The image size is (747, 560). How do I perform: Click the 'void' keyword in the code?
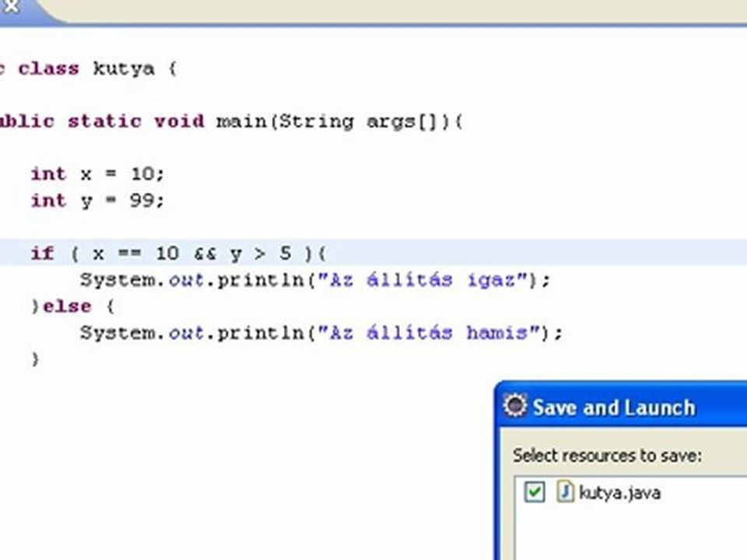pos(179,121)
